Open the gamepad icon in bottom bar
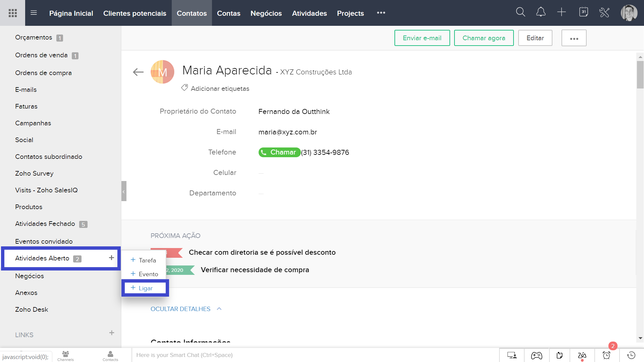The height and width of the screenshot is (362, 644). click(536, 355)
